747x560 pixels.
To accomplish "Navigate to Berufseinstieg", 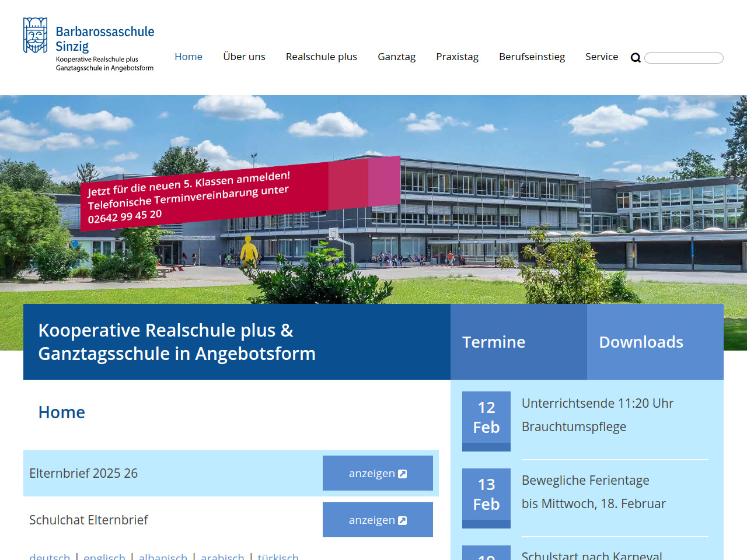I will pos(532,57).
